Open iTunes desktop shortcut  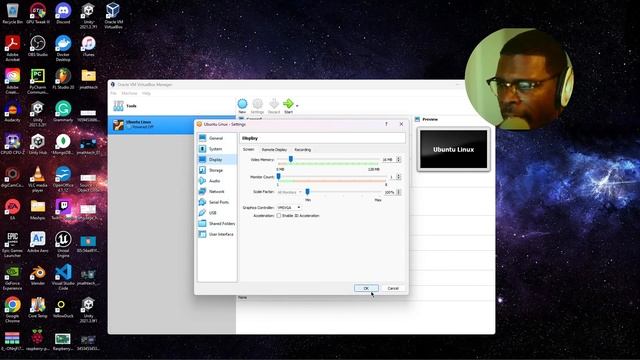coord(88,46)
